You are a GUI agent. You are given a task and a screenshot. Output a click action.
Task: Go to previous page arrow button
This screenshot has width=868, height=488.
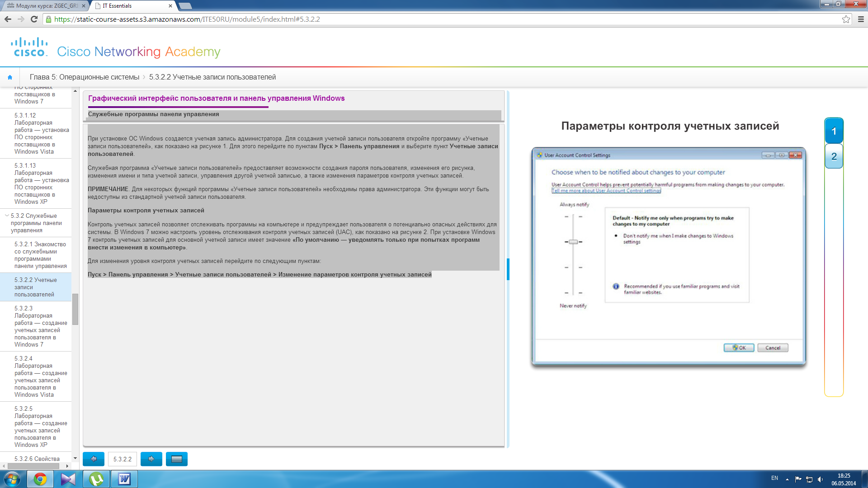pyautogui.click(x=94, y=459)
